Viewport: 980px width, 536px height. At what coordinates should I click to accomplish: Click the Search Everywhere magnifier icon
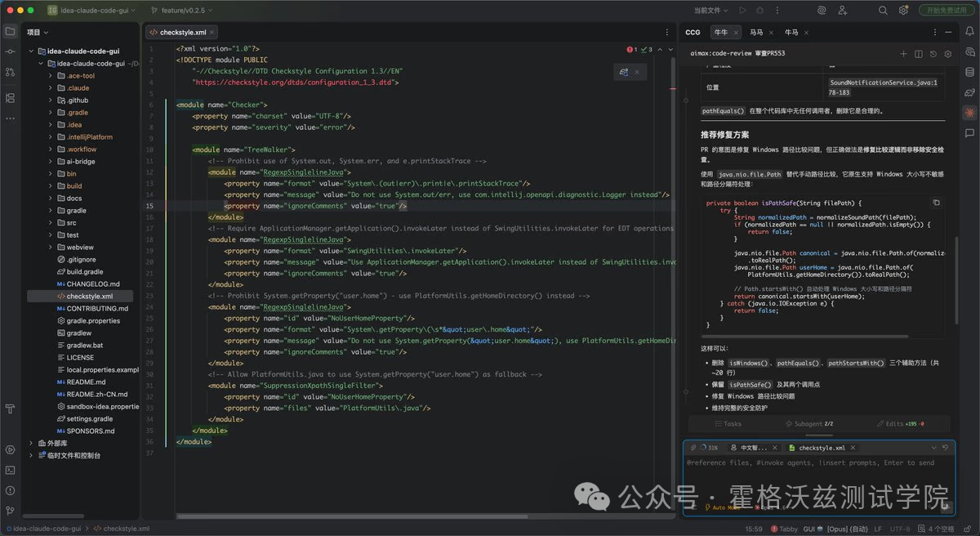[883, 11]
